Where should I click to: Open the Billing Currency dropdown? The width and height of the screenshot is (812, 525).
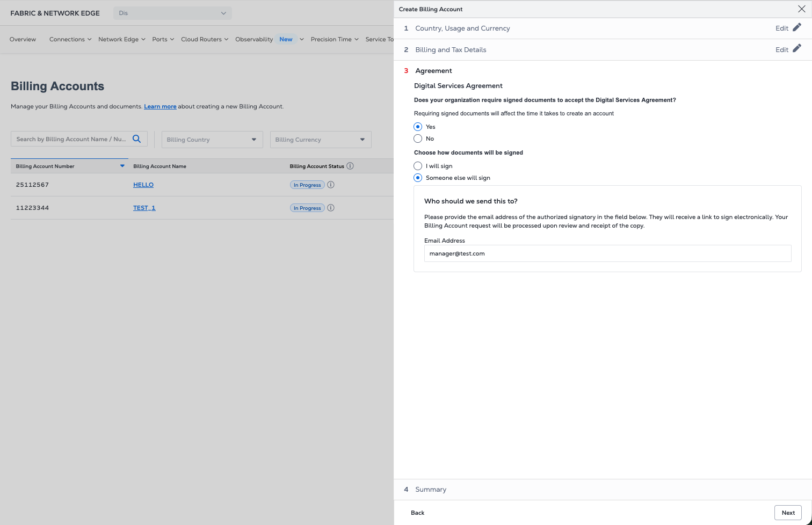point(321,140)
